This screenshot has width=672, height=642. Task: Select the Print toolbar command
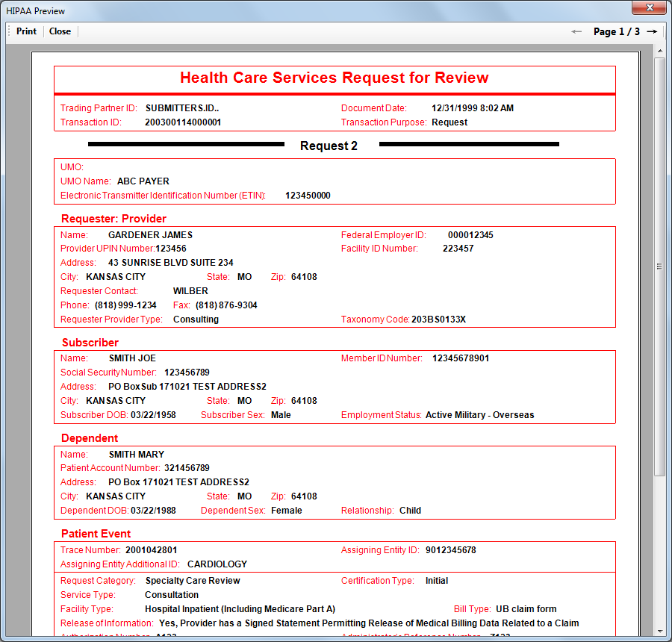(x=25, y=31)
